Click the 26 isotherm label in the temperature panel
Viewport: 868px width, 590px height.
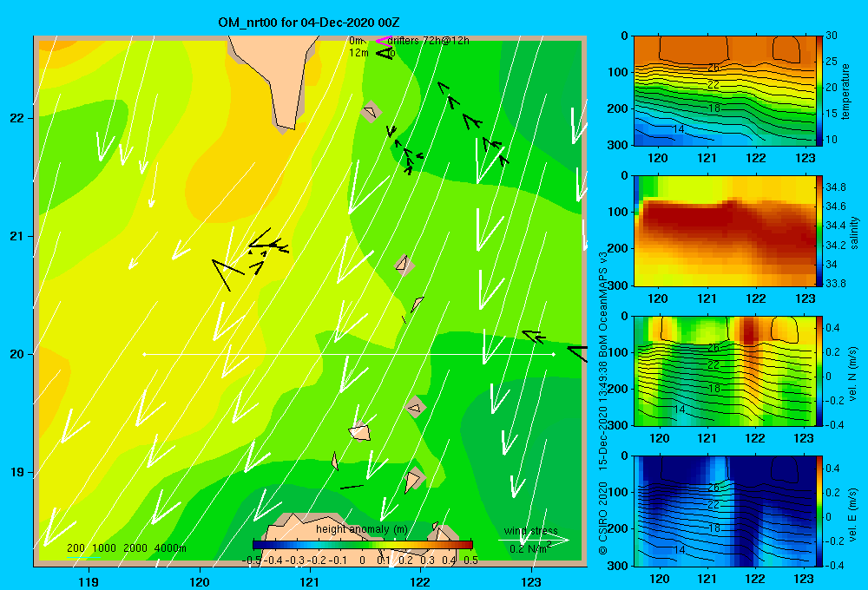(713, 68)
